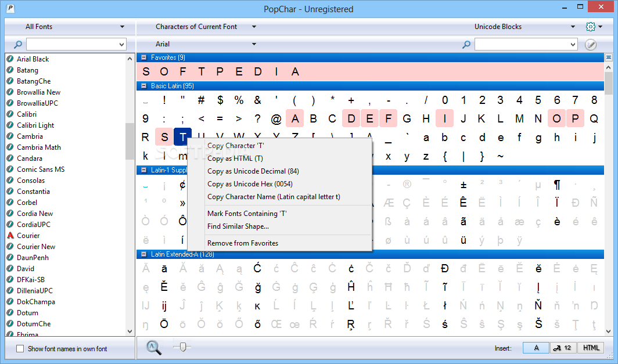
Task: Select the @ character in Basic Latin
Action: tap(276, 118)
